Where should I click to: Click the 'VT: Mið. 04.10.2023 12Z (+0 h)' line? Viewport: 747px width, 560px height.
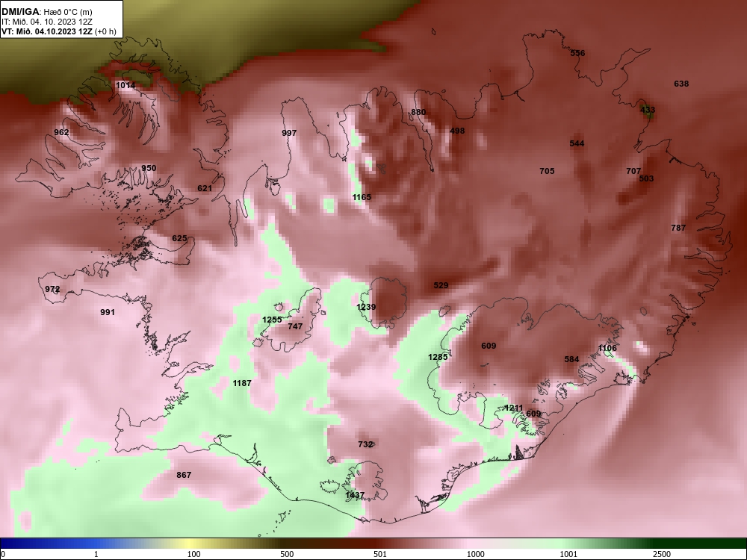(58, 32)
